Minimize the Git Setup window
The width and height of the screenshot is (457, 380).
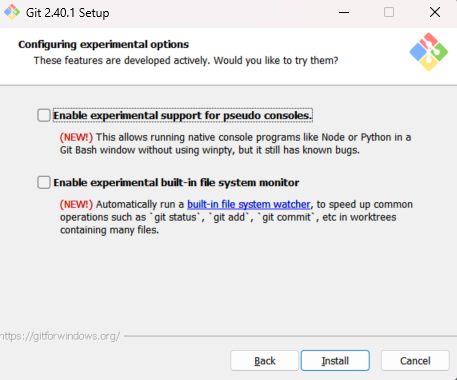coord(344,13)
